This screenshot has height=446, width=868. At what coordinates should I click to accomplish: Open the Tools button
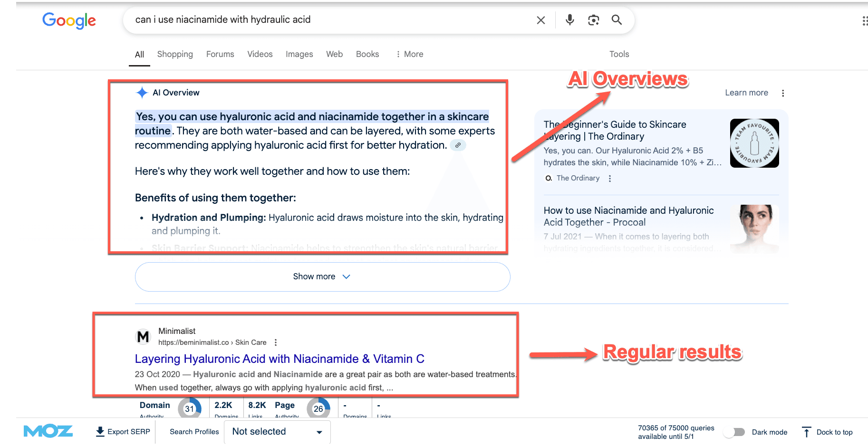(619, 54)
